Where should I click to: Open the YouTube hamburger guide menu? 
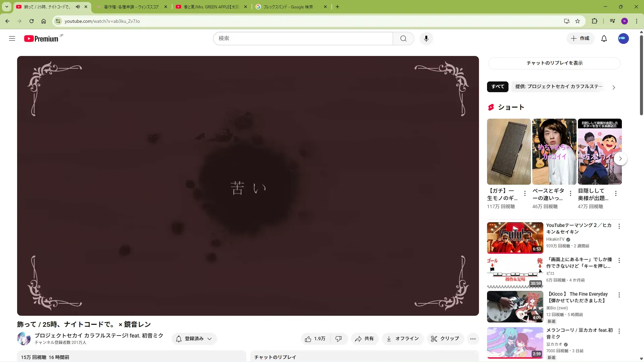pyautogui.click(x=12, y=39)
